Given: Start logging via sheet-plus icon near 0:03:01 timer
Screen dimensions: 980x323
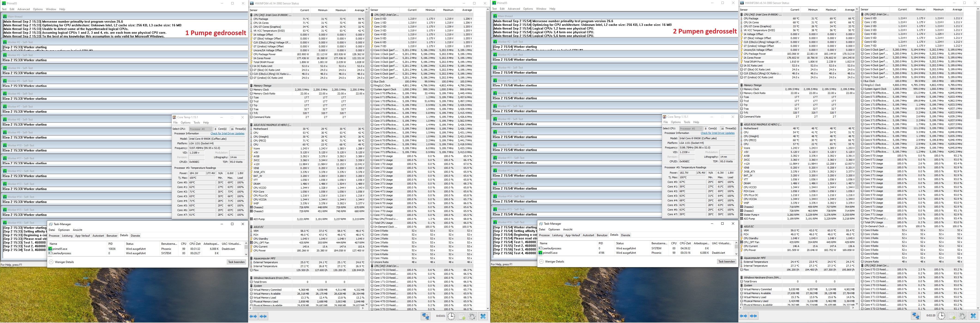Looking at the screenshot, I should coord(462,316).
